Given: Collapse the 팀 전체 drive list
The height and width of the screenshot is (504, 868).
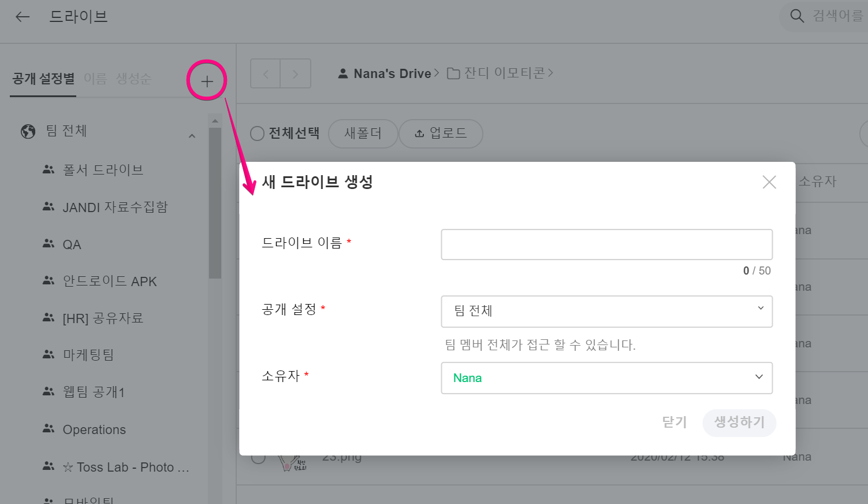Looking at the screenshot, I should pos(192,136).
